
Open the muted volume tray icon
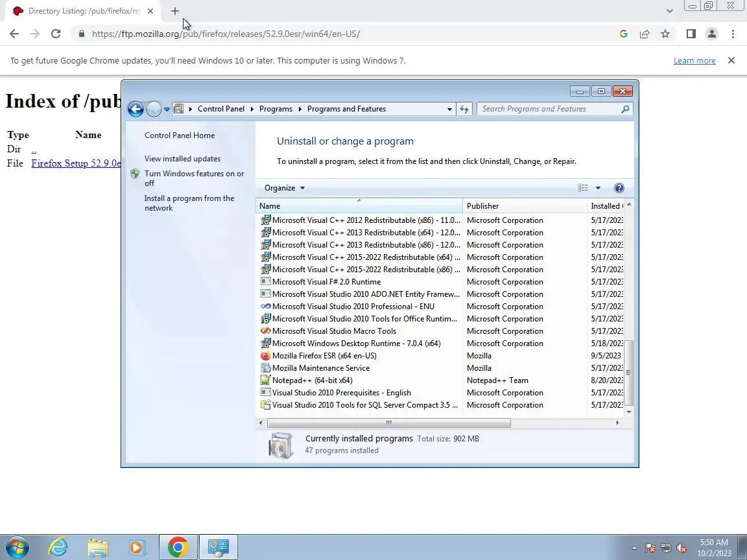coord(682,548)
